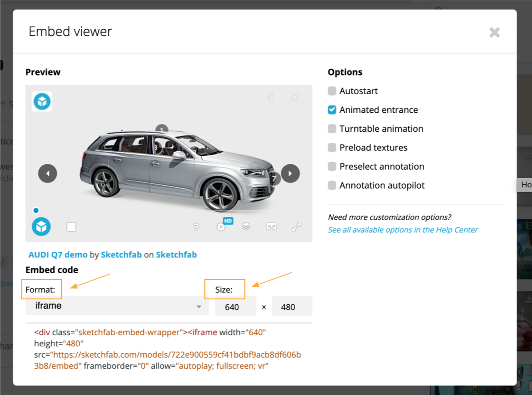This screenshot has width=532, height=395.
Task: Go to previous annotation with left arrow
Action: coord(47,173)
